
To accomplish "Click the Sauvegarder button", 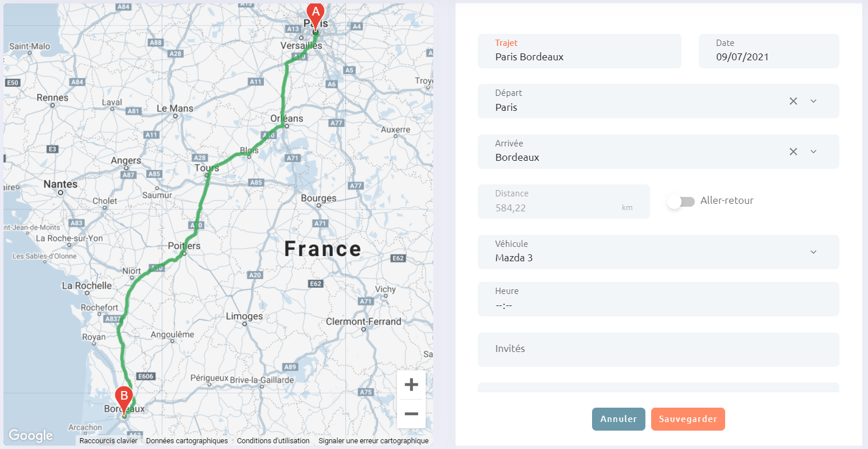I will tap(688, 419).
